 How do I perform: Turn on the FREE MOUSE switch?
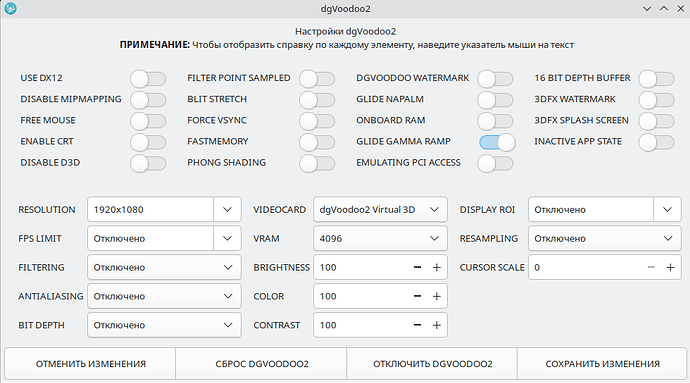point(148,121)
